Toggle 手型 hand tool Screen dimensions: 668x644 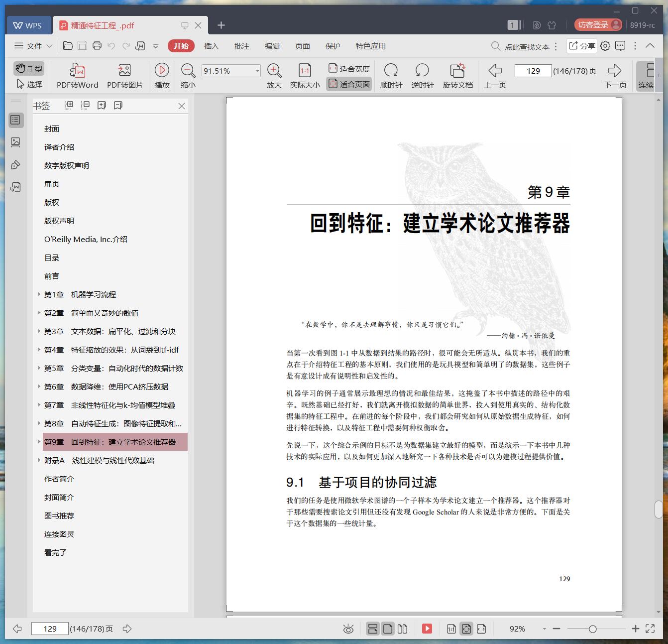[29, 69]
